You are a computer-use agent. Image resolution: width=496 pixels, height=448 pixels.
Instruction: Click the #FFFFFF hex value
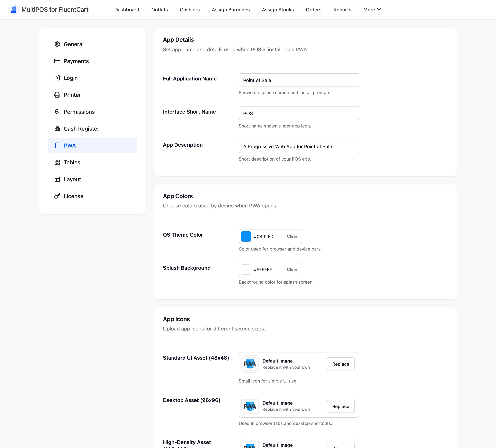(263, 269)
